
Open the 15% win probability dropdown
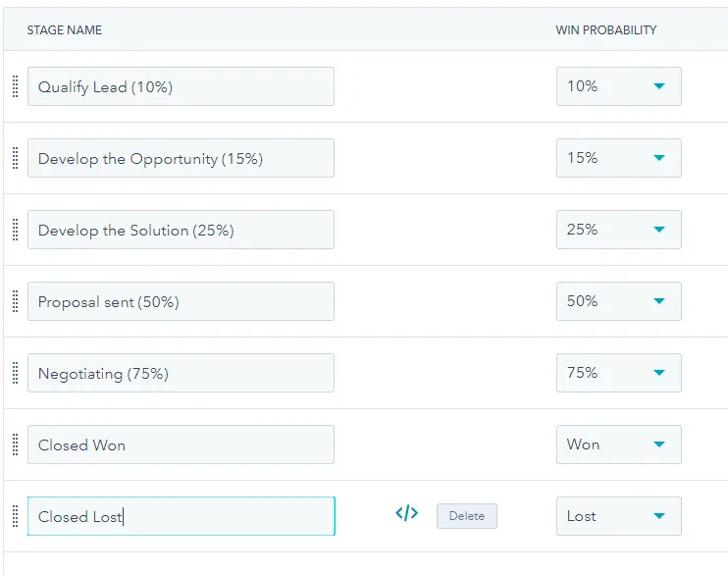(x=618, y=158)
